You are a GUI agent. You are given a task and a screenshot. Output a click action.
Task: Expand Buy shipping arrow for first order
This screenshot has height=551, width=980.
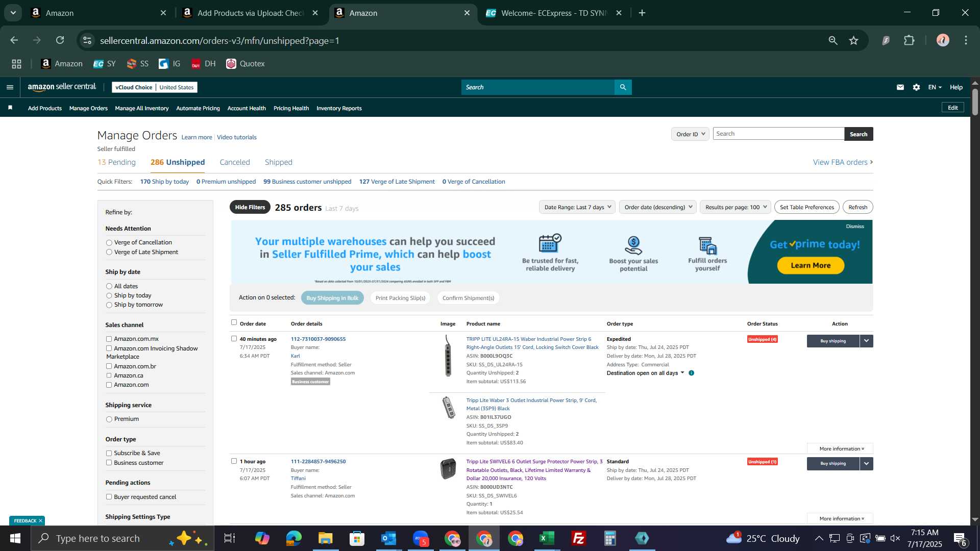866,341
